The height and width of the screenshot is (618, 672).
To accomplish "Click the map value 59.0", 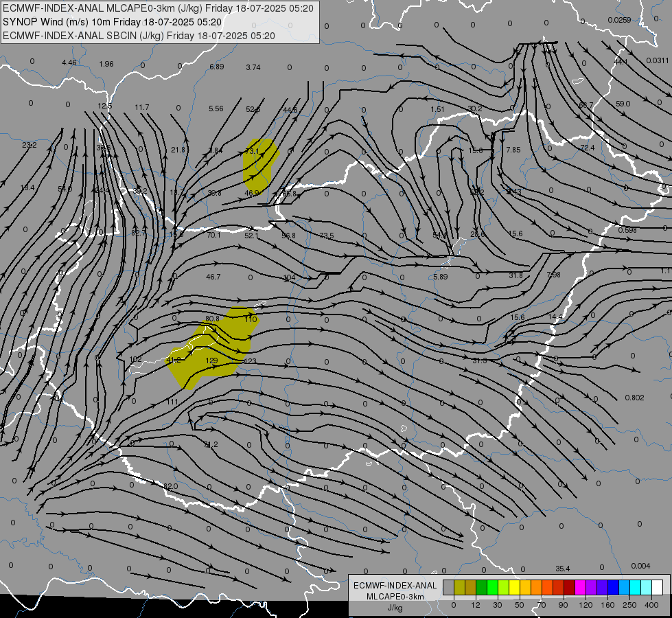I will [x=623, y=104].
